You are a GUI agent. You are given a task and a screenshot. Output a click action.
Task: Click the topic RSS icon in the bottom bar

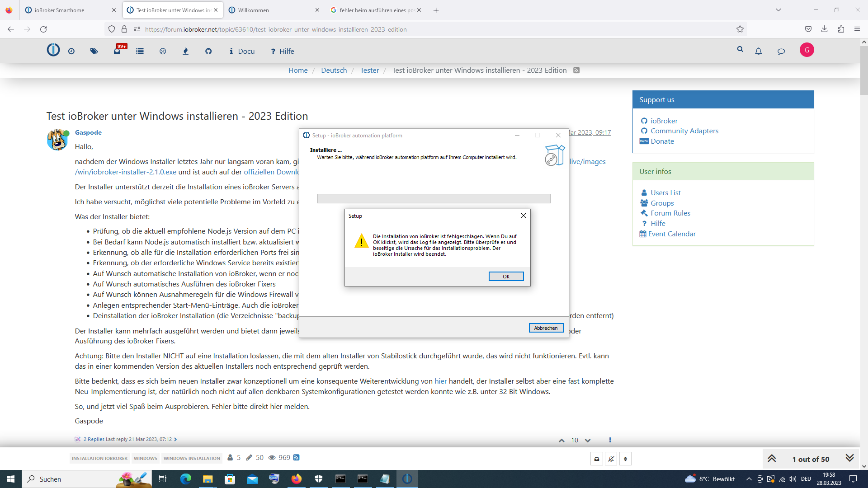[297, 458]
